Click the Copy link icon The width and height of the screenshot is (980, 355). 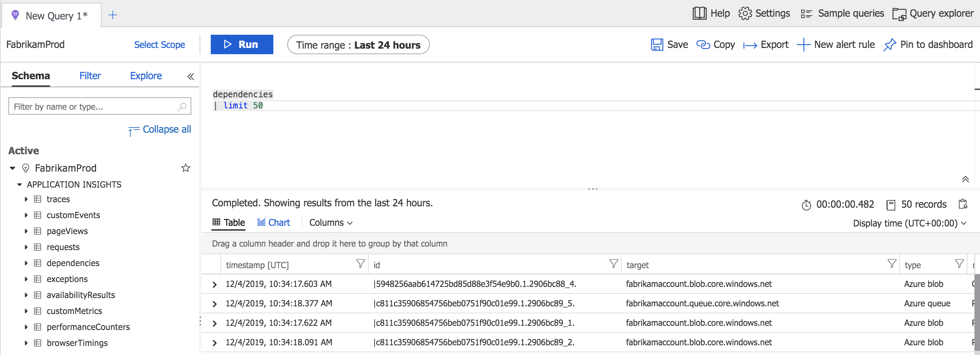[703, 45]
